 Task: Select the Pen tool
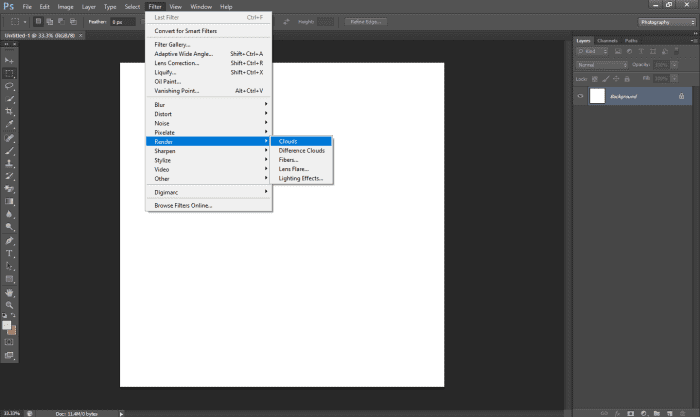pos(10,240)
